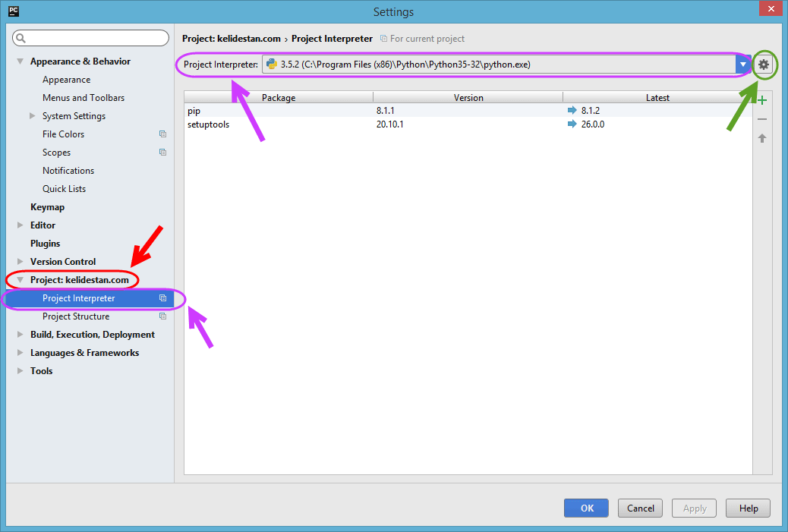This screenshot has width=788, height=532.
Task: Sort by the Latest column header
Action: (657, 97)
